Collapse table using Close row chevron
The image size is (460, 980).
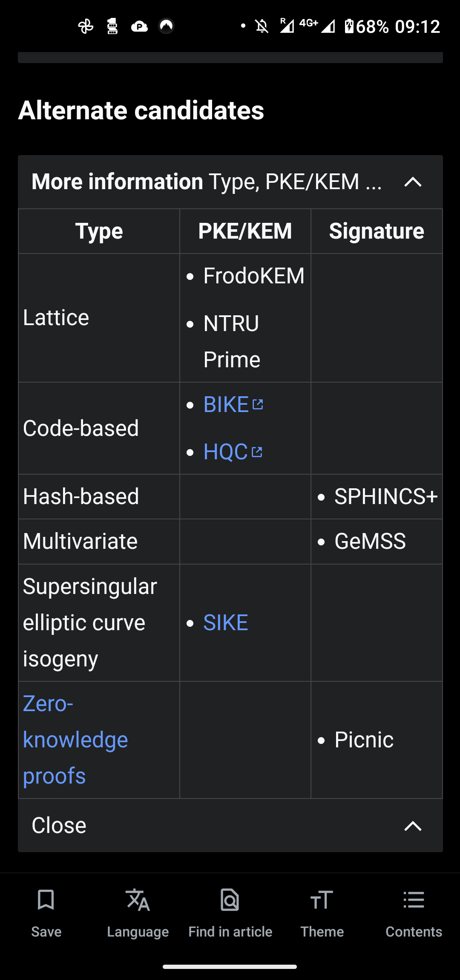[413, 826]
